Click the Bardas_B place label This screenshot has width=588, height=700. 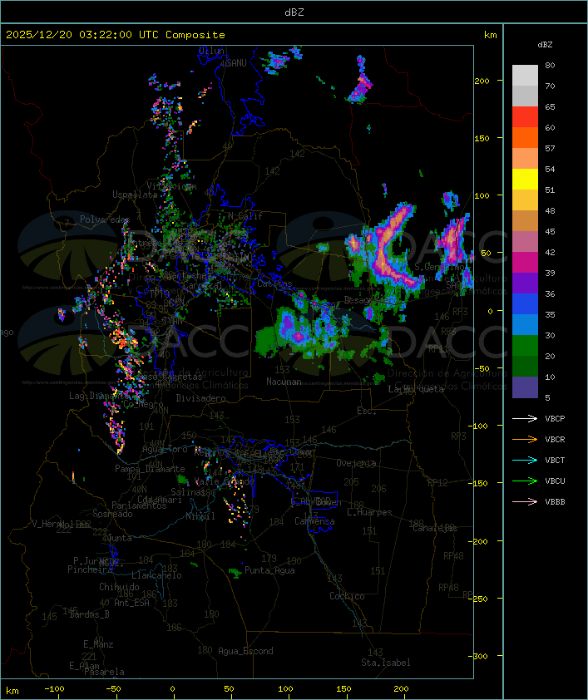pos(89,614)
